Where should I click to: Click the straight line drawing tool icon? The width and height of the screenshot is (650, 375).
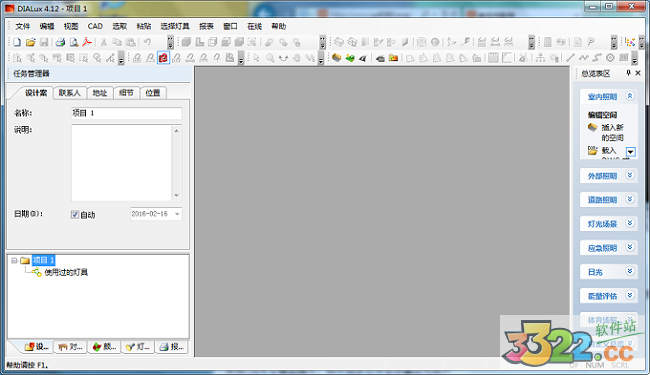point(570,58)
